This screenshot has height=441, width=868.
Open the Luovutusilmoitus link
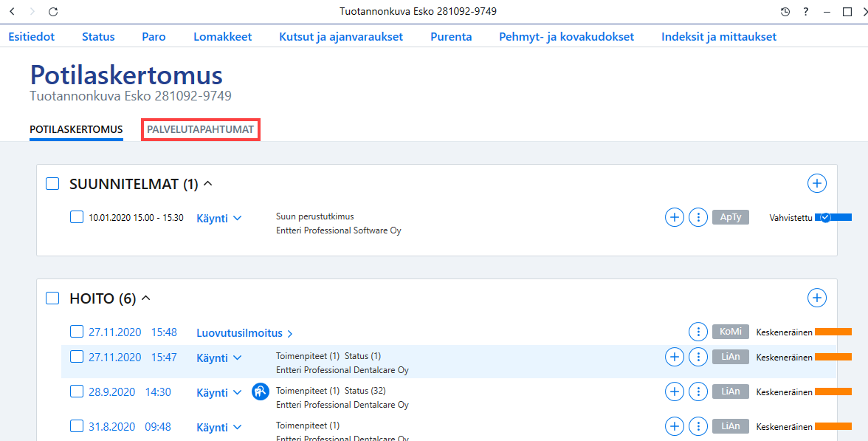click(x=244, y=333)
